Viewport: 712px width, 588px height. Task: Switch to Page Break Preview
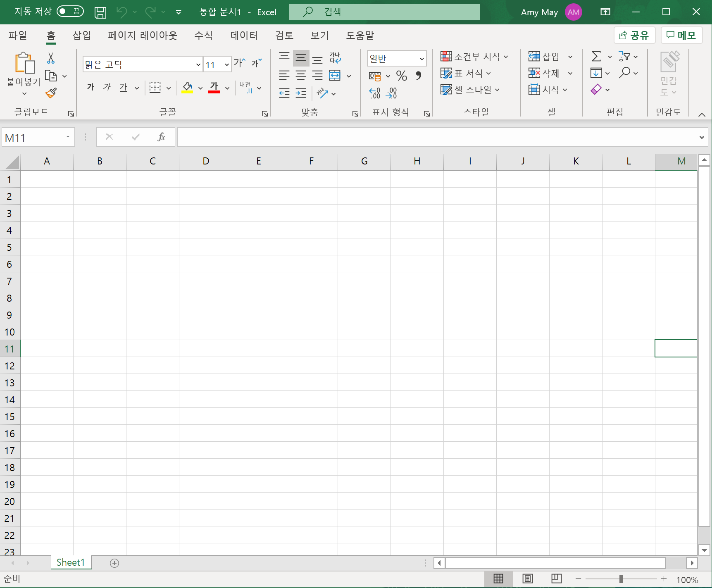(x=557, y=579)
